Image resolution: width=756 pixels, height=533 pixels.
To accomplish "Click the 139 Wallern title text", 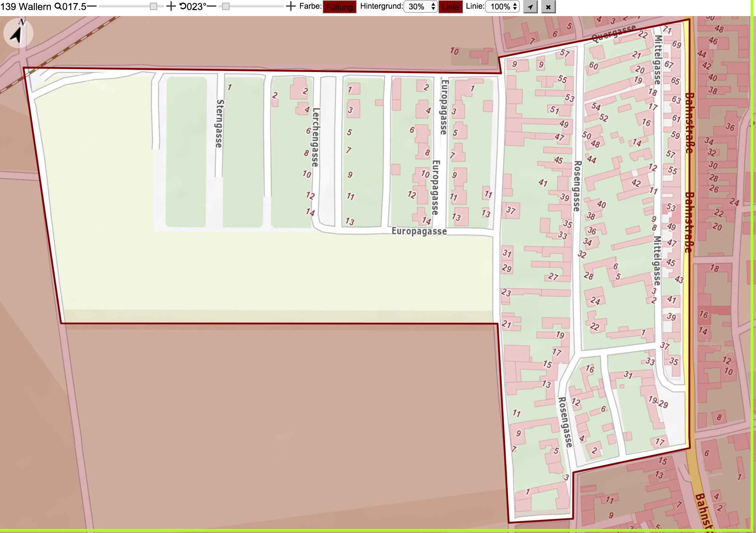I will pos(26,7).
